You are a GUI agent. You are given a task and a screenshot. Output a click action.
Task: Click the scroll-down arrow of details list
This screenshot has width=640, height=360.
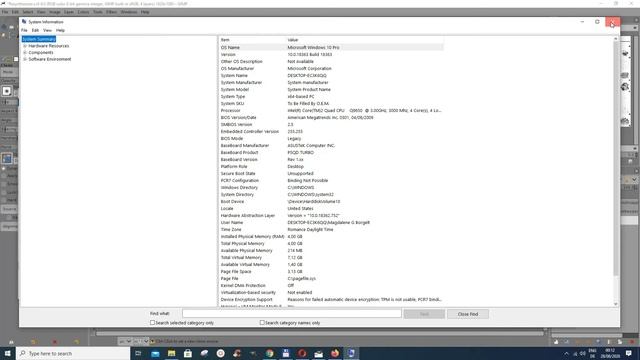(616, 304)
